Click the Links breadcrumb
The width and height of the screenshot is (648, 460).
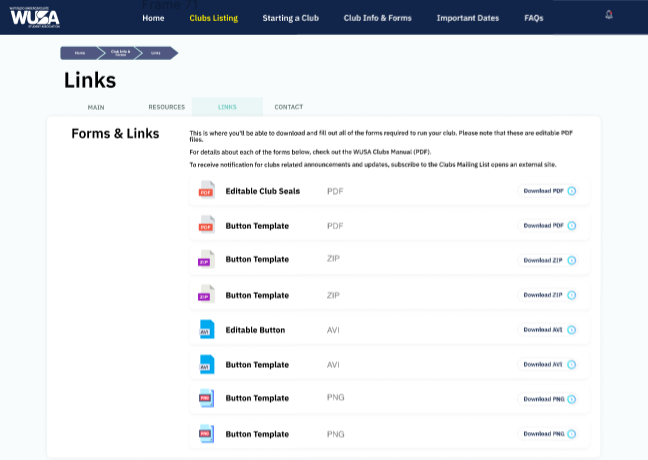pos(156,53)
